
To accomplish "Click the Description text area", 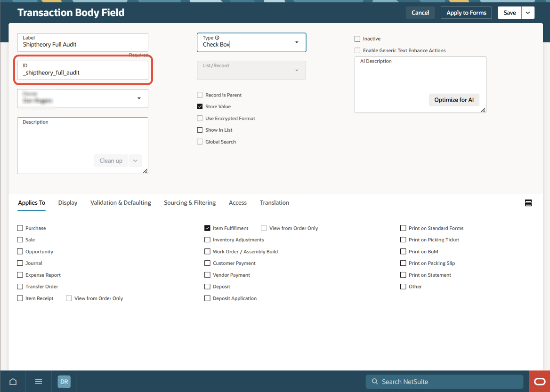I will [x=82, y=145].
